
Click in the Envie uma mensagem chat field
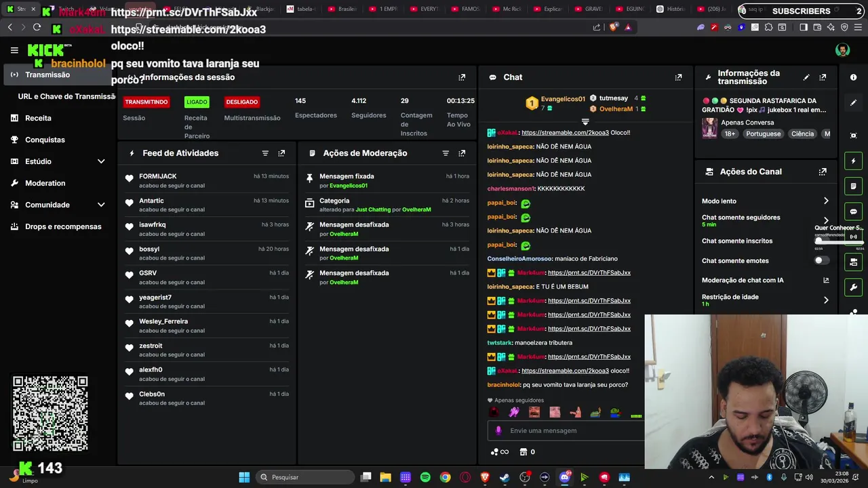(565, 430)
